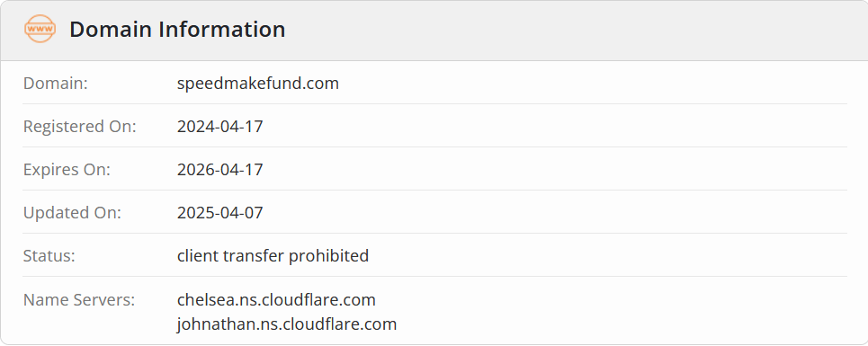The image size is (868, 346).
Task: Click the orange www globe icon
Action: 40,29
